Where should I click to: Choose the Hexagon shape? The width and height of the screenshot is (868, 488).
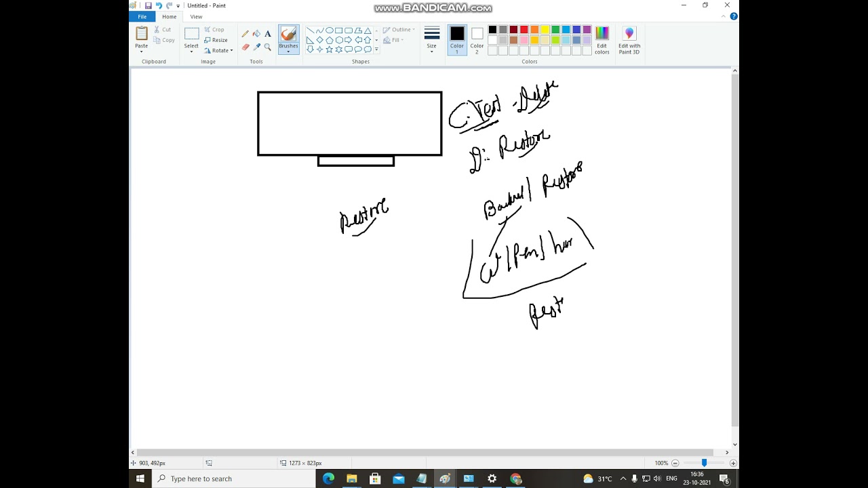click(x=338, y=40)
